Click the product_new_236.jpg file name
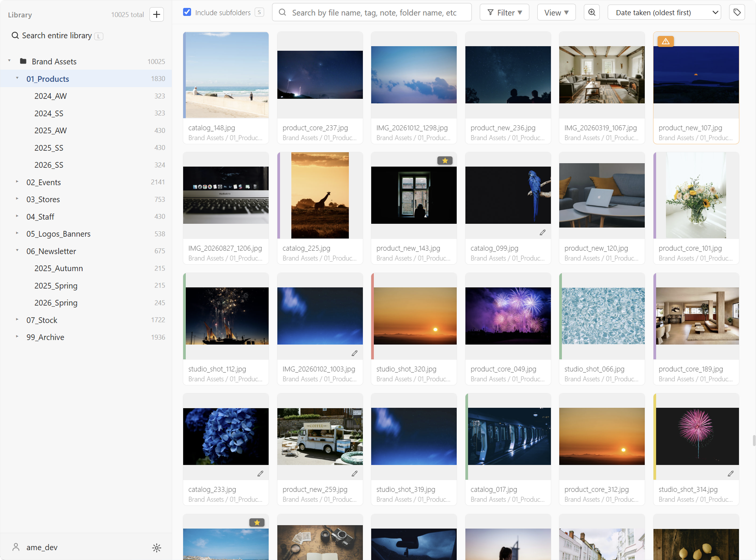Image resolution: width=756 pixels, height=560 pixels. [x=503, y=128]
